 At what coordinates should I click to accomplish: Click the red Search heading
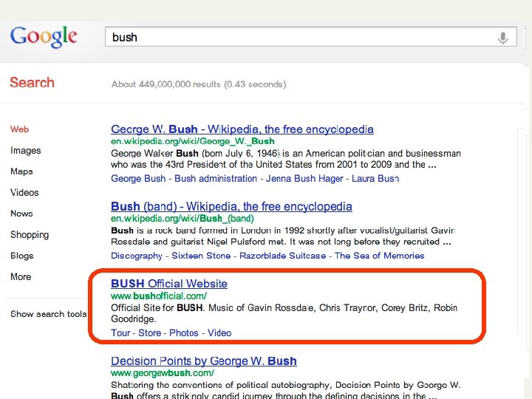(32, 83)
